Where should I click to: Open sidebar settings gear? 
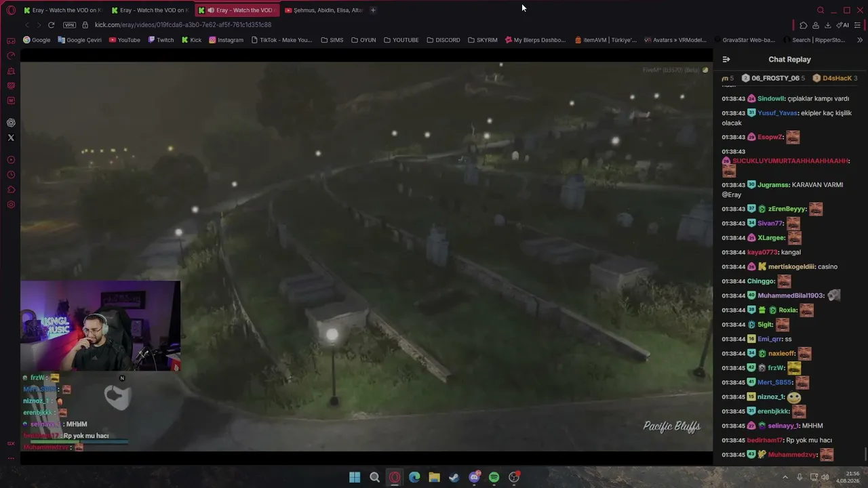click(x=11, y=205)
